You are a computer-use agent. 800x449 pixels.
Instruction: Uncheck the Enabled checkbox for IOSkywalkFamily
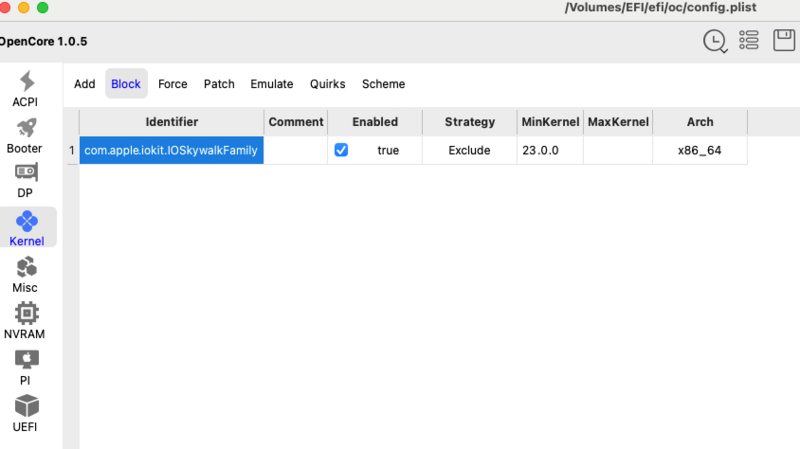pos(341,150)
